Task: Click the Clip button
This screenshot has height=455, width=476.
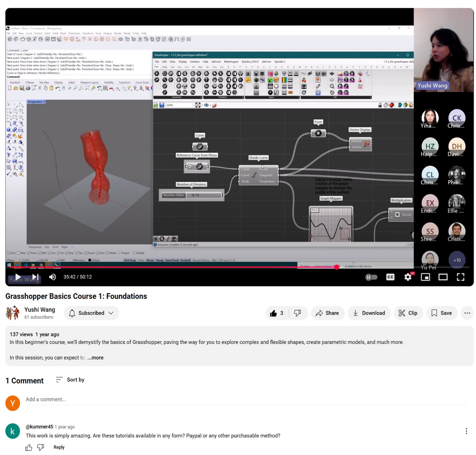Action: pyautogui.click(x=408, y=313)
